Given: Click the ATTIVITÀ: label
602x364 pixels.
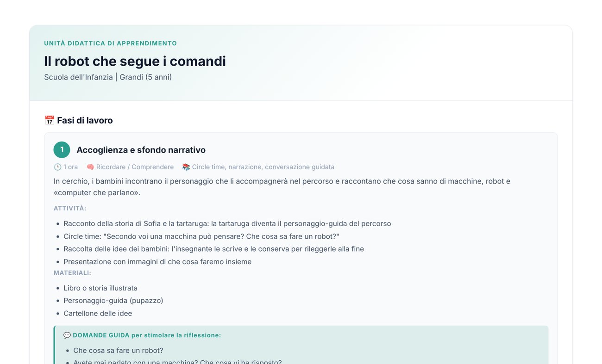Looking at the screenshot, I should (70, 209).
